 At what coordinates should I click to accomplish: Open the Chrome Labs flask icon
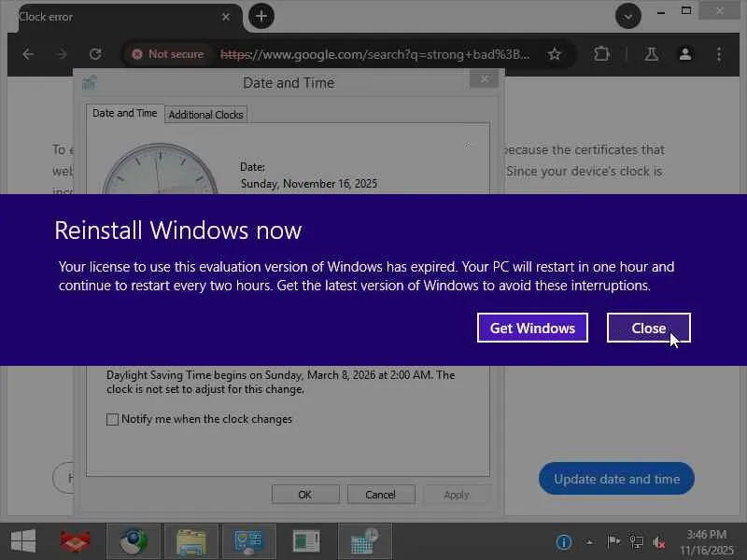tap(651, 54)
